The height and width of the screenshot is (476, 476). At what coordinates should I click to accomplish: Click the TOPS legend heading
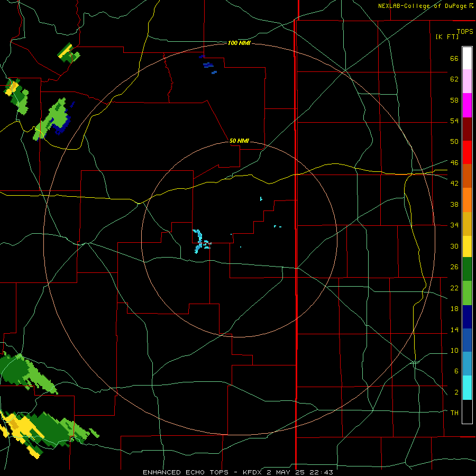coord(465,31)
